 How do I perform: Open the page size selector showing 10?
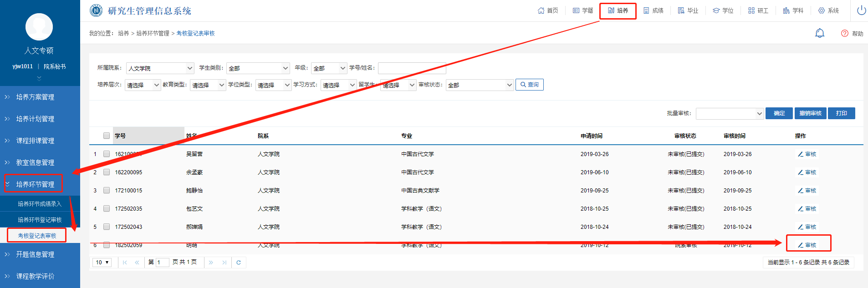pyautogui.click(x=102, y=263)
